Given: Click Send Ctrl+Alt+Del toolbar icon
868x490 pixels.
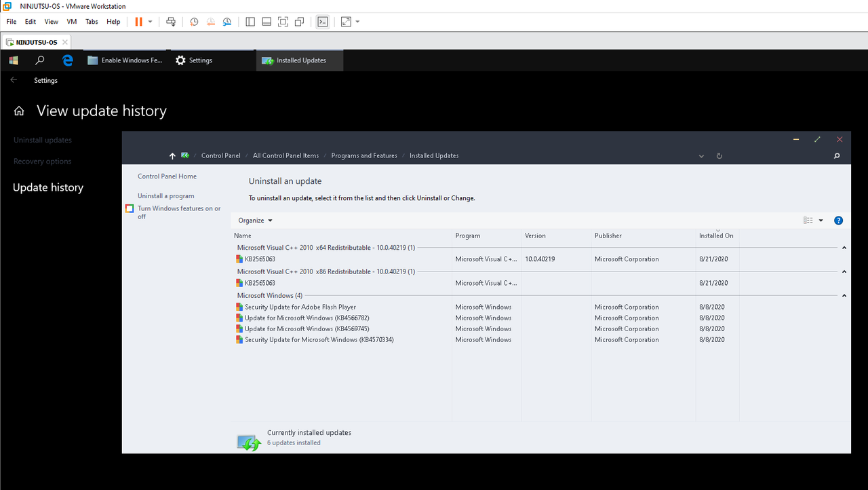Looking at the screenshot, I should coord(171,22).
